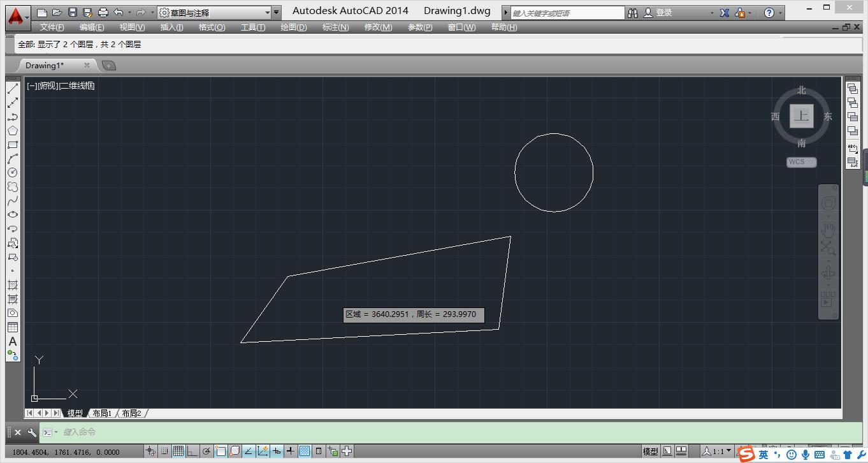Click the Bring to Front draw order icon
The width and height of the screenshot is (868, 463).
tap(853, 89)
